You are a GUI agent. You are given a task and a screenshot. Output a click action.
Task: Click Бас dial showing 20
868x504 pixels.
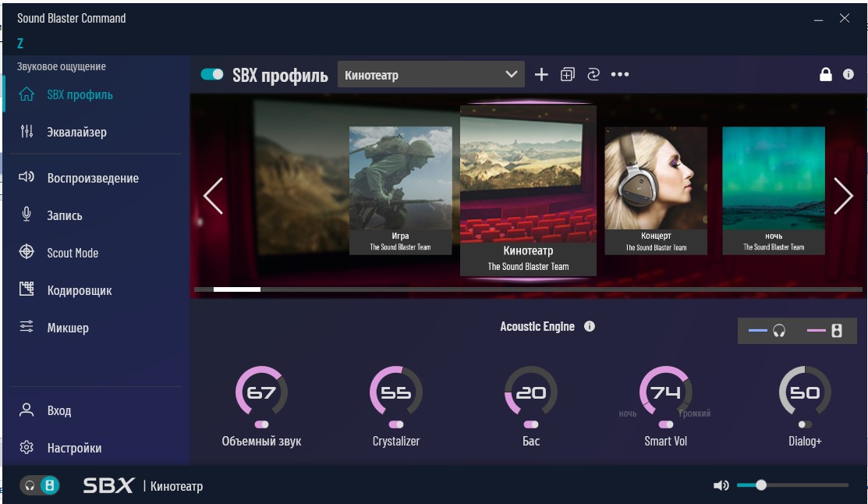pyautogui.click(x=531, y=392)
